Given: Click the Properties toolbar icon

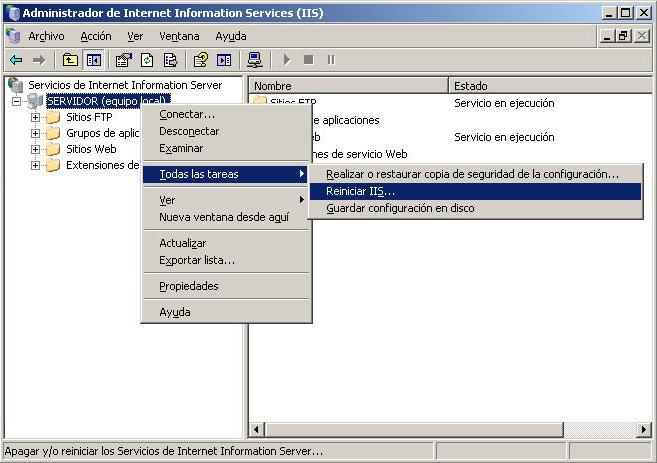Looking at the screenshot, I should (x=124, y=60).
